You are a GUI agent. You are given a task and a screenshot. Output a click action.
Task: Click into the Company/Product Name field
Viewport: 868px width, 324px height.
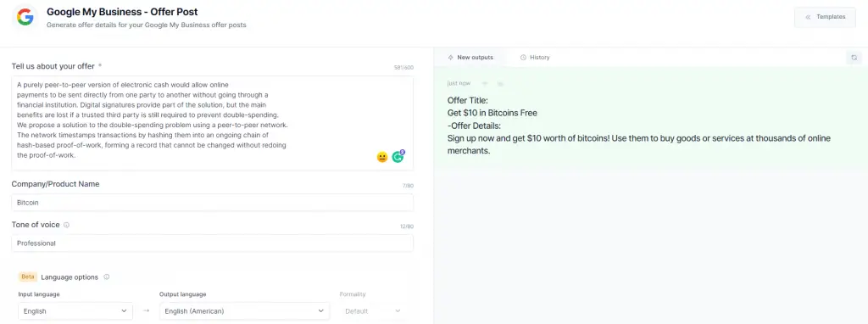(x=212, y=203)
